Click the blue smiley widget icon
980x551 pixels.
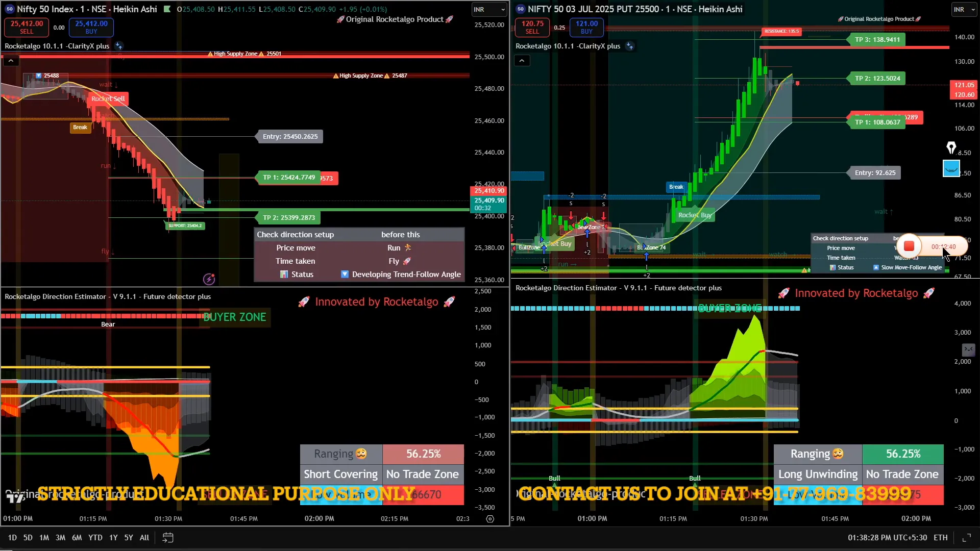pyautogui.click(x=951, y=168)
